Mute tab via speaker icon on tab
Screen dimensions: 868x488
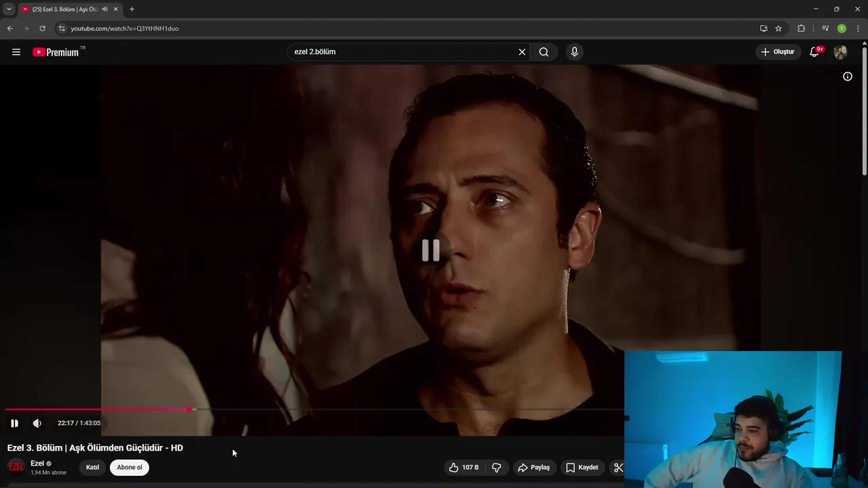click(x=104, y=9)
